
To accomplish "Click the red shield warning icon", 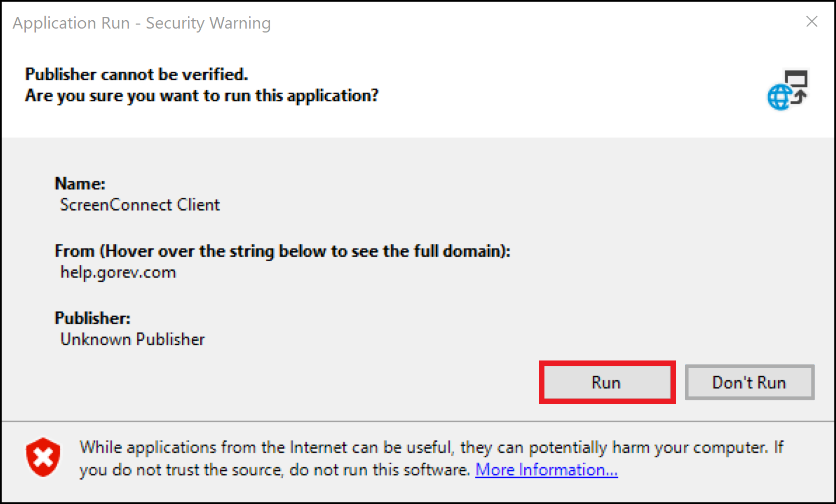I will [43, 457].
